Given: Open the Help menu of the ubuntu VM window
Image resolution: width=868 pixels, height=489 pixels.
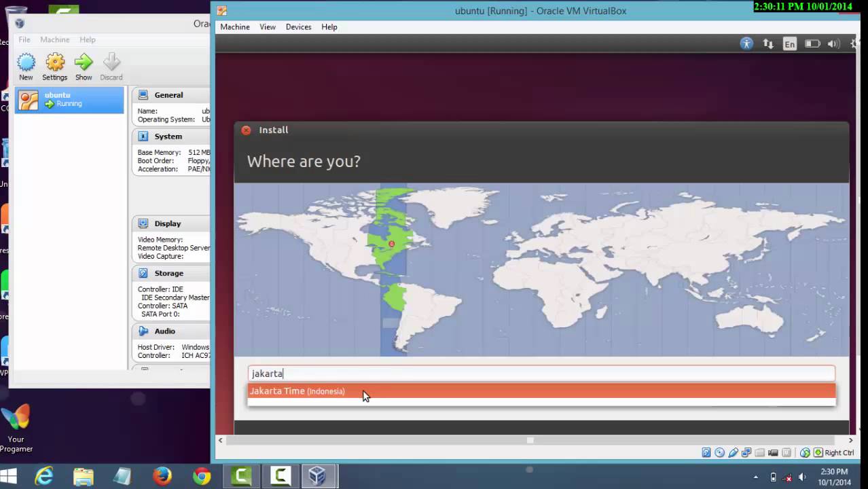Looking at the screenshot, I should tap(329, 27).
